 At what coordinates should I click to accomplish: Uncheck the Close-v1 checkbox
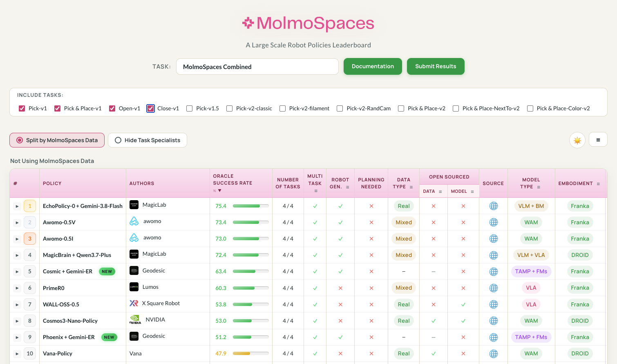tap(151, 108)
